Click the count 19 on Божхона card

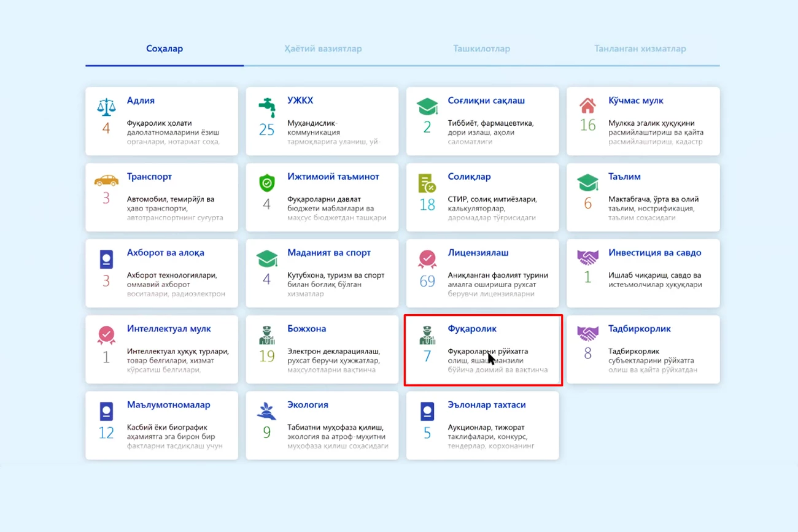pos(267,356)
